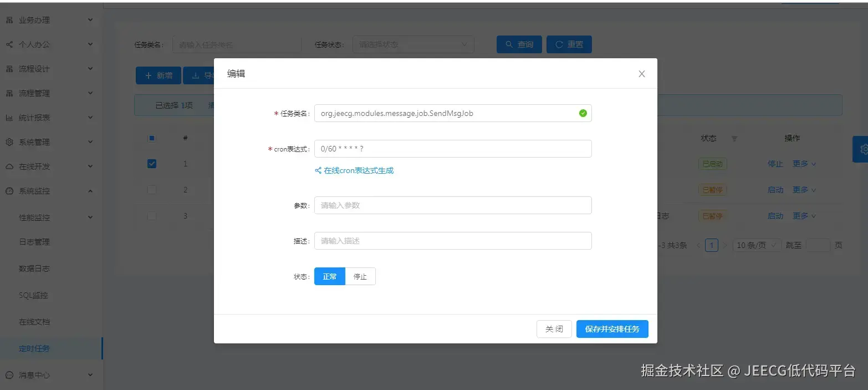Image resolution: width=868 pixels, height=390 pixels.
Task: Collapse the 系统监控 menu chevron
Action: click(90, 191)
